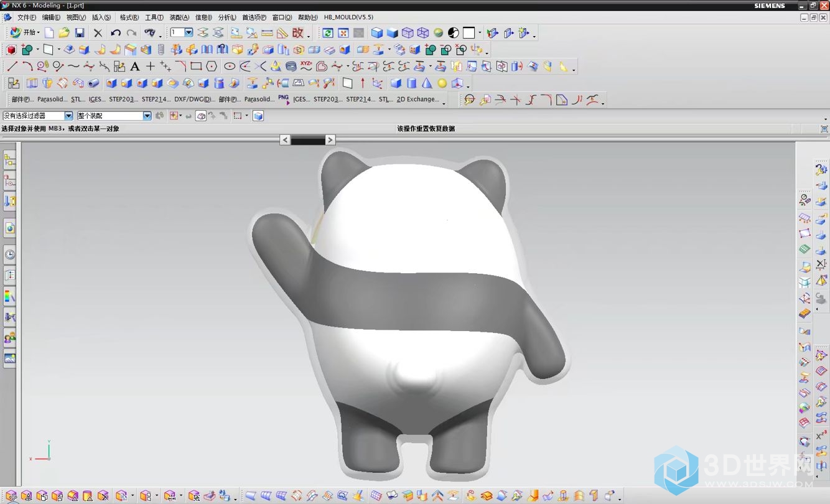Click the yellow Sphere primitive icon
The image size is (830, 504).
[x=442, y=83]
